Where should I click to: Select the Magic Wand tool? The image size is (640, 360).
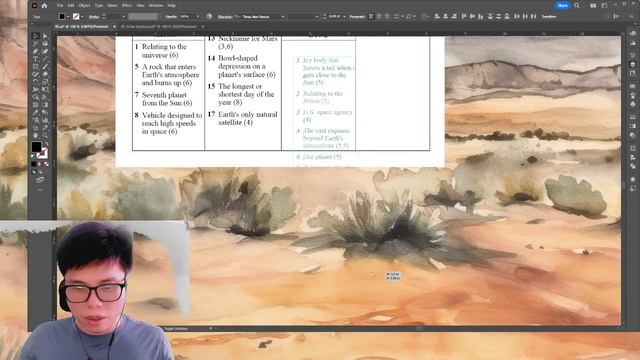click(x=36, y=44)
